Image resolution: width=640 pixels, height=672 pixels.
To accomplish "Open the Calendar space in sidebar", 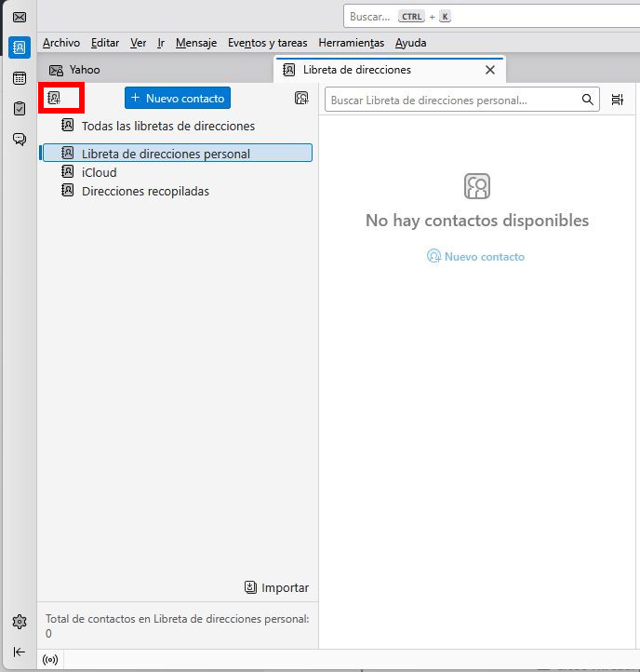I will tap(19, 78).
